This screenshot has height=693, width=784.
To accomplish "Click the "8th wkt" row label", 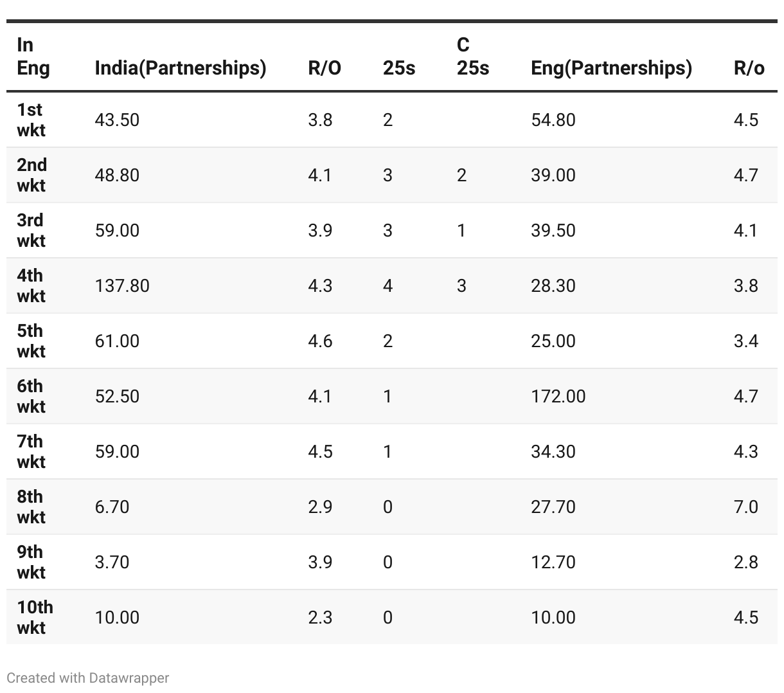I will (31, 507).
